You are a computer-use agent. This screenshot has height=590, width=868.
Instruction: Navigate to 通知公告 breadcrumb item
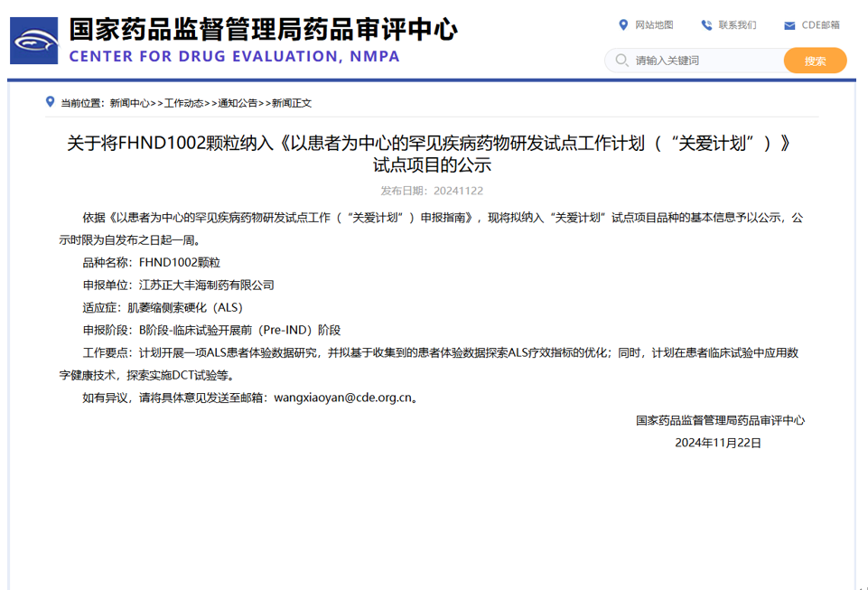(x=238, y=103)
